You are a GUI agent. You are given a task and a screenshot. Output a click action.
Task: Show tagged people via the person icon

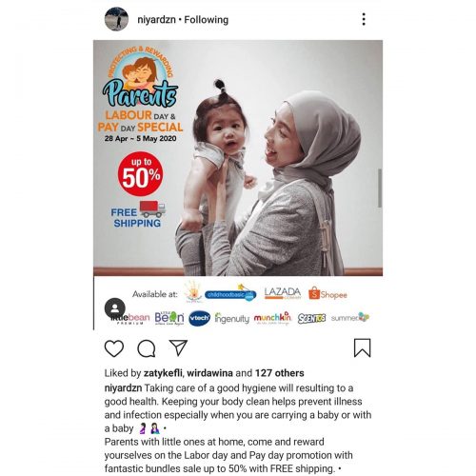pyautogui.click(x=115, y=308)
